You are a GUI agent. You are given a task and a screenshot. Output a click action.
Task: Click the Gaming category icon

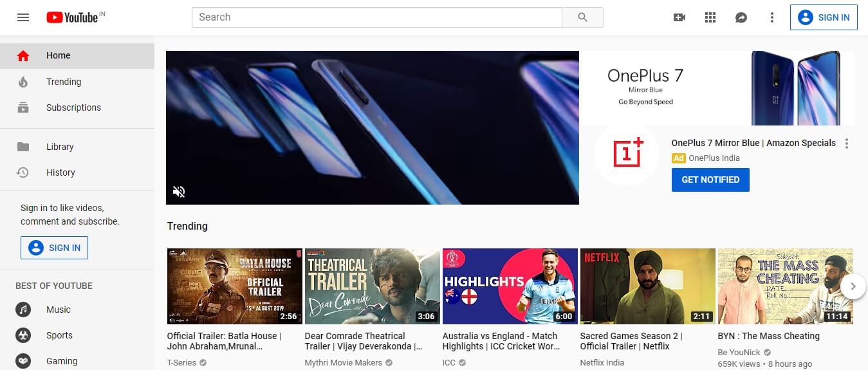(x=23, y=361)
